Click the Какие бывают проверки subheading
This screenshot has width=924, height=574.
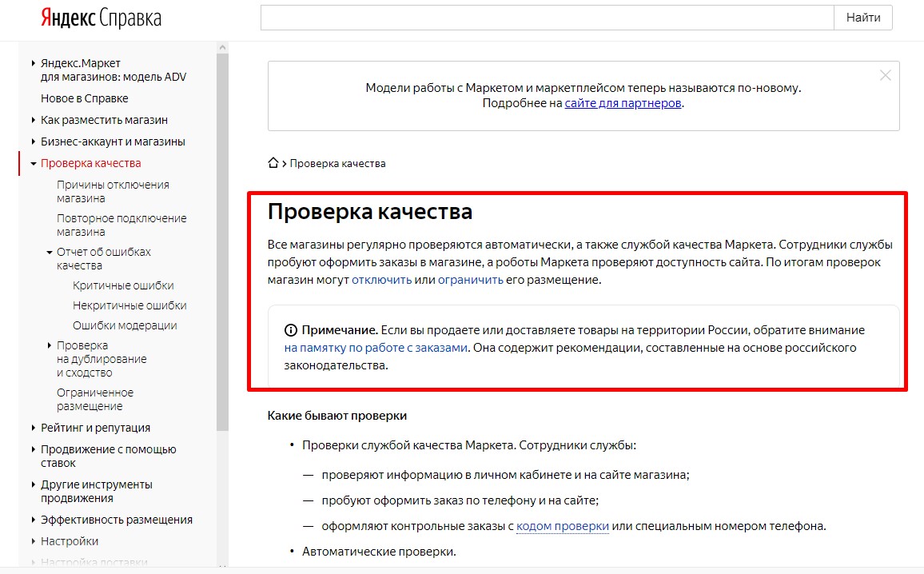click(x=337, y=416)
